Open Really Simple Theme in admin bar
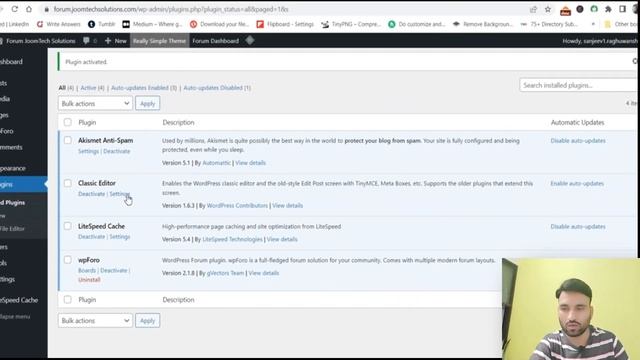 click(160, 41)
